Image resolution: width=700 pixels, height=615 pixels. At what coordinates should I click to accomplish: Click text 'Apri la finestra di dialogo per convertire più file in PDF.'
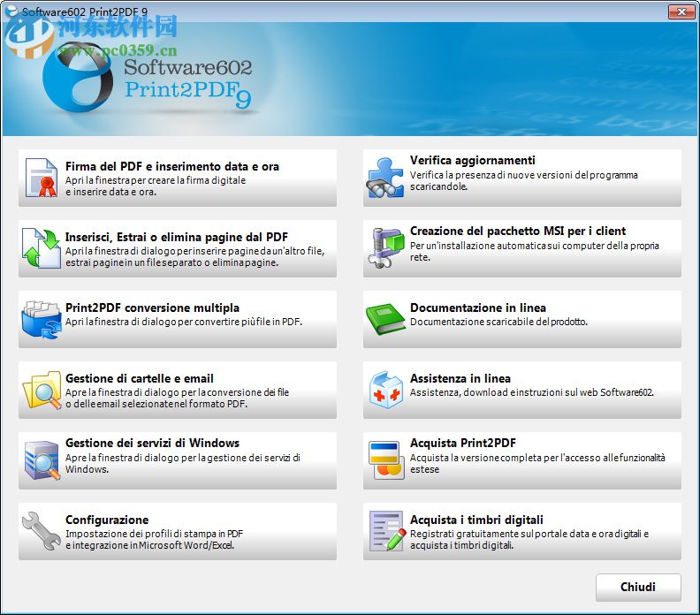(x=184, y=322)
